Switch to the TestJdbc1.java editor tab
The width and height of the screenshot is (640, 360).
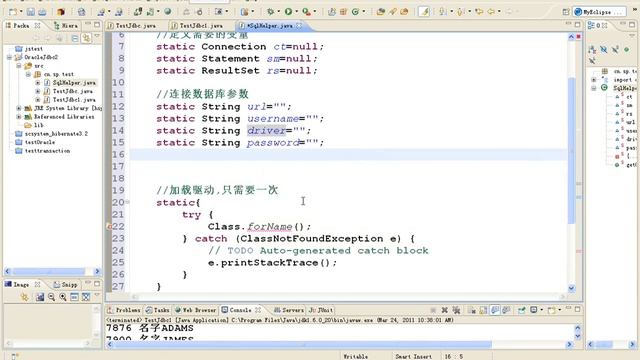coord(198,26)
